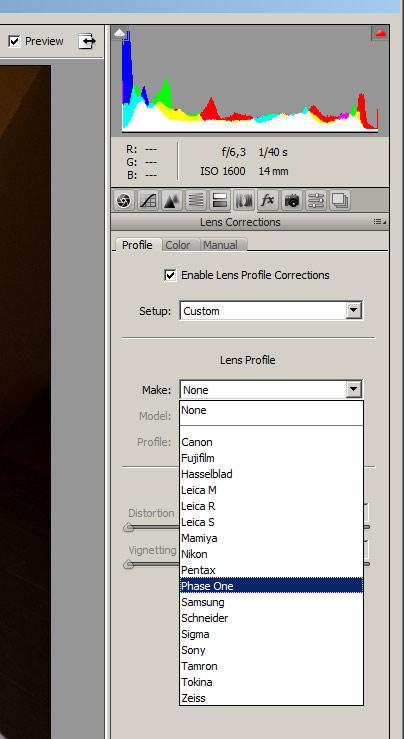Choose Fujifilm from the Make list
Screen dimensions: 404x739
(271, 458)
